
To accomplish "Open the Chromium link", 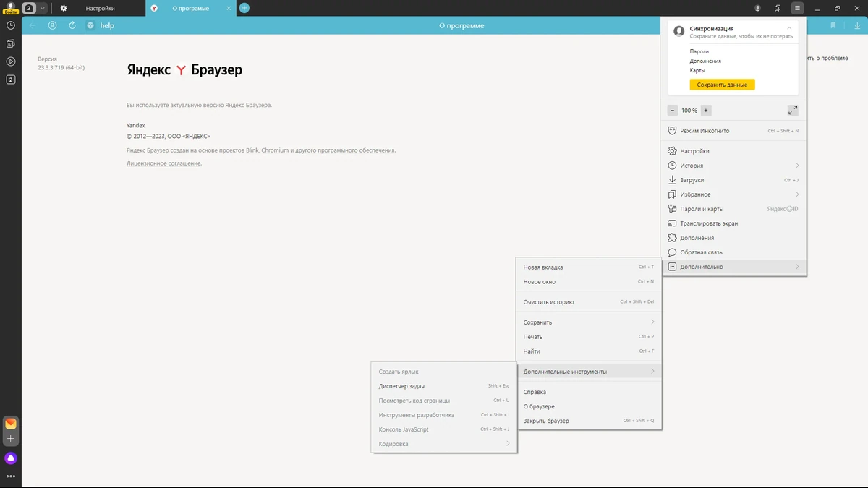I will [275, 150].
